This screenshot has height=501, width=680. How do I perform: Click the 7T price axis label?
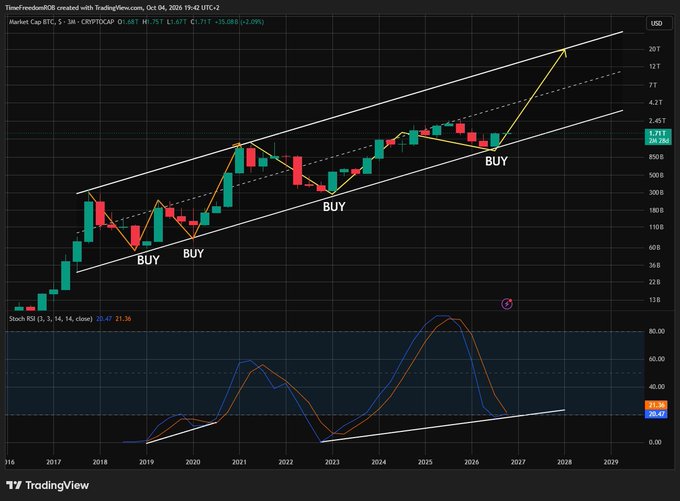tap(653, 85)
